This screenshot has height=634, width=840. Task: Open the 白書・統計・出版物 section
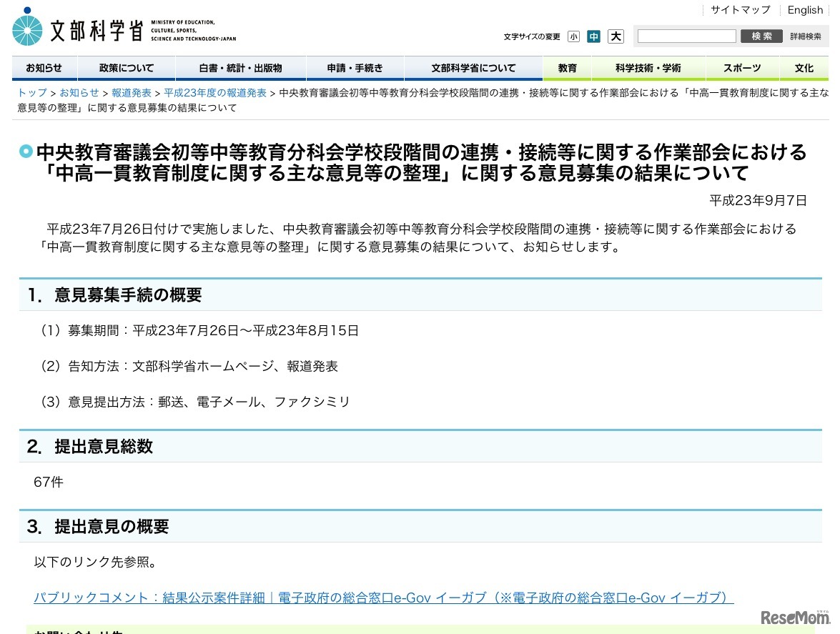pos(240,68)
